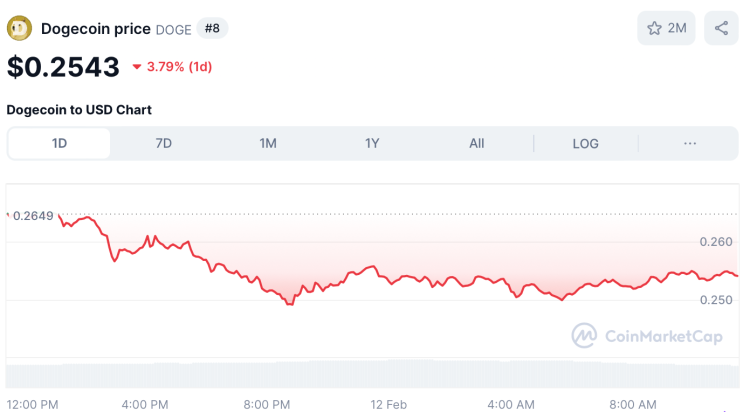750x412 pixels.
Task: Open the share icon button
Action: click(x=721, y=28)
